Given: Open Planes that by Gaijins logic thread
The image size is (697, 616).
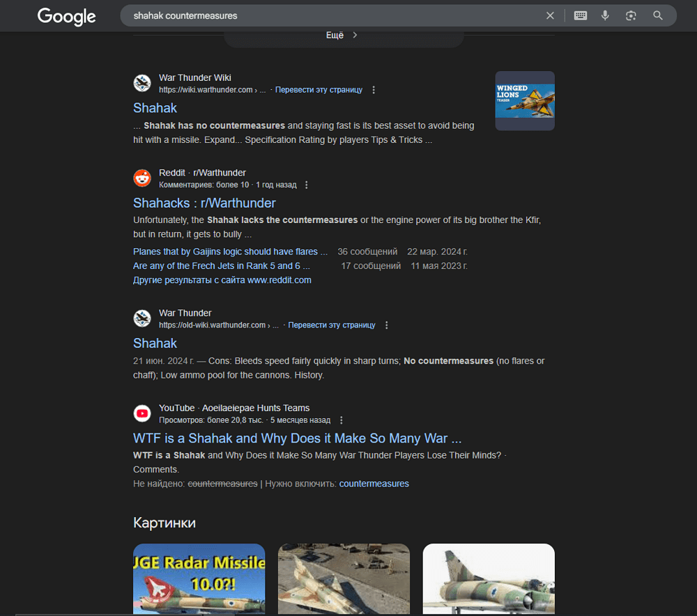Looking at the screenshot, I should point(230,252).
